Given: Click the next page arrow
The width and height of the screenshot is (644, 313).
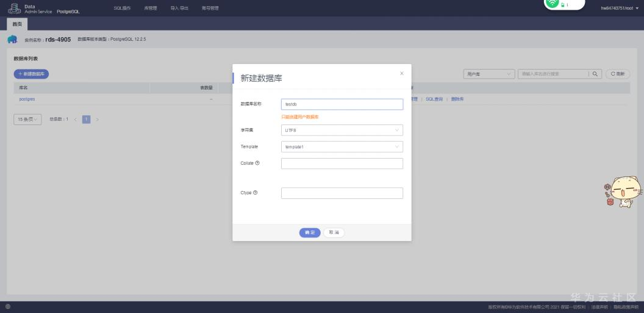Looking at the screenshot, I should [98, 120].
